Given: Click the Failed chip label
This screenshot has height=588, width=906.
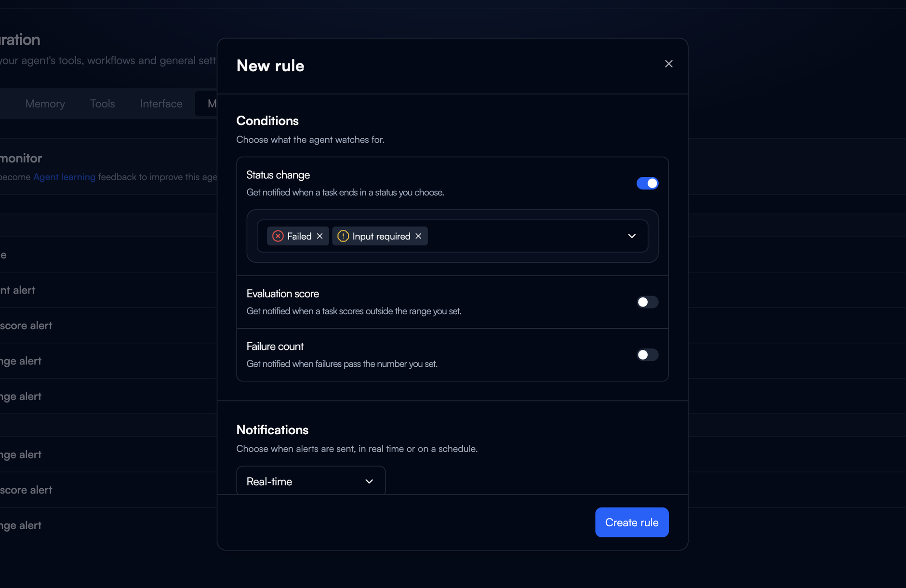Looking at the screenshot, I should click(x=299, y=236).
